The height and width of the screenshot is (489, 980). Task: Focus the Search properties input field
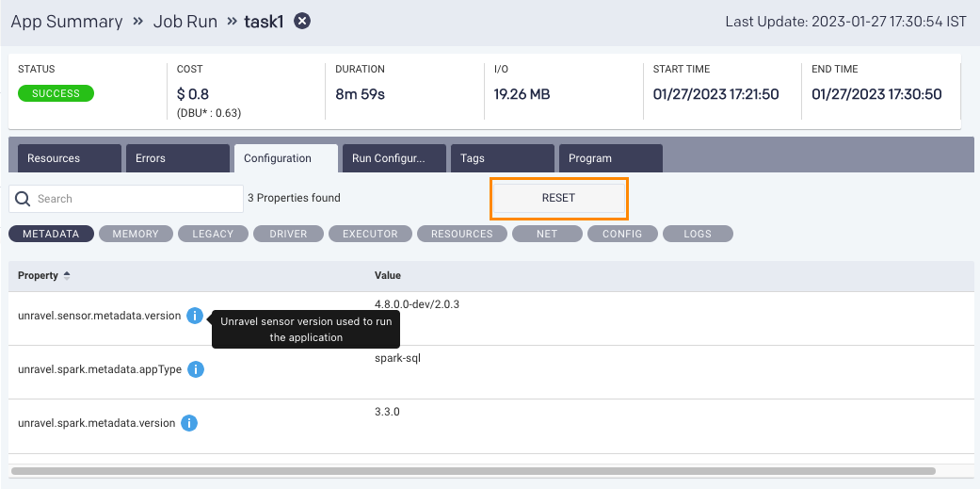(x=137, y=199)
